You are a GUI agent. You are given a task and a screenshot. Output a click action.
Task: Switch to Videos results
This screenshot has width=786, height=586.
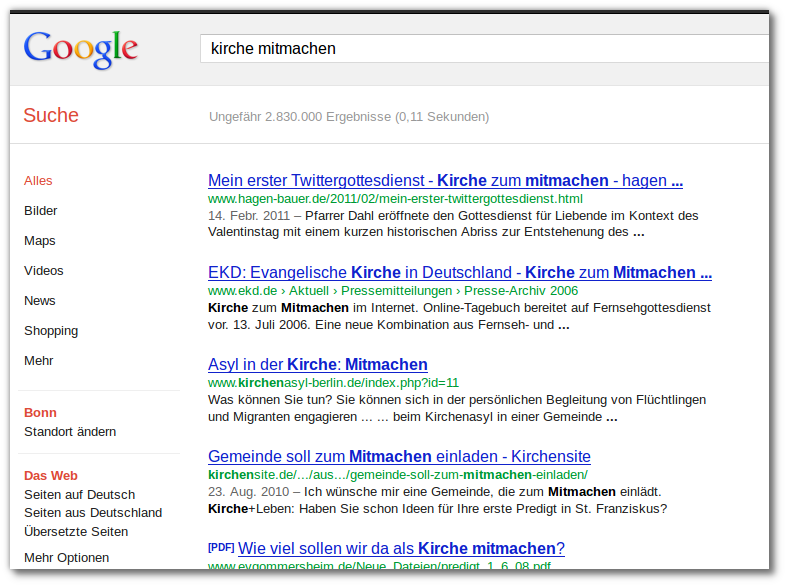(44, 271)
